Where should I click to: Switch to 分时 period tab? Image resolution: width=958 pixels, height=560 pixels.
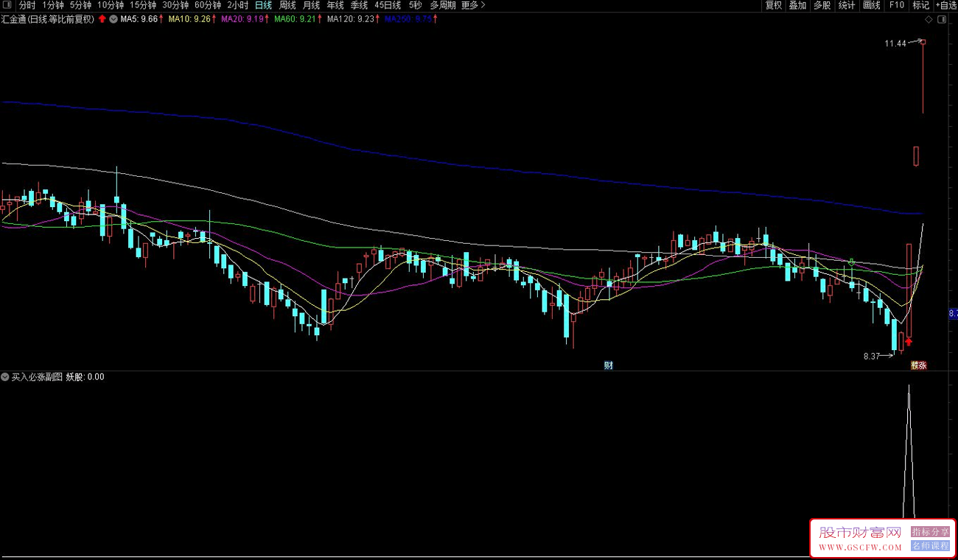tap(27, 5)
